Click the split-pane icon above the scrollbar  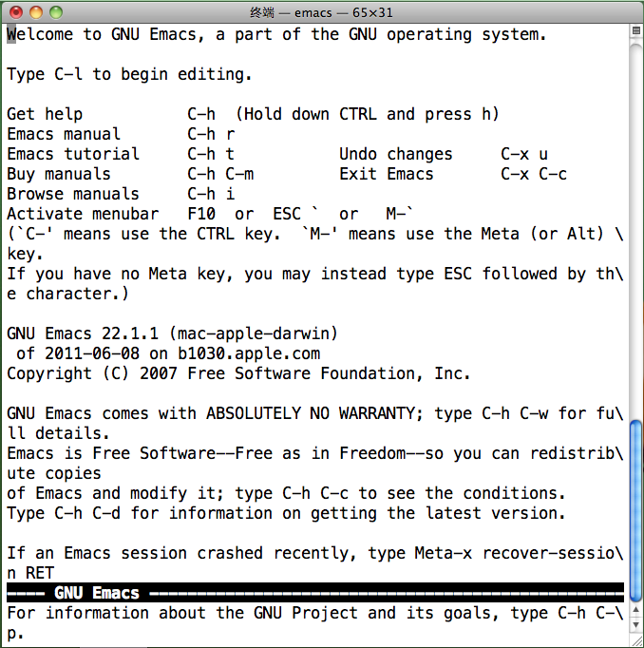pyautogui.click(x=636, y=30)
